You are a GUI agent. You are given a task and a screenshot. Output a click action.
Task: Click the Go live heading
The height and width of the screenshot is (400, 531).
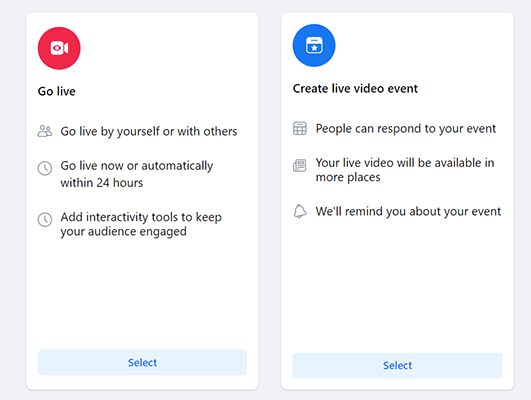click(57, 91)
